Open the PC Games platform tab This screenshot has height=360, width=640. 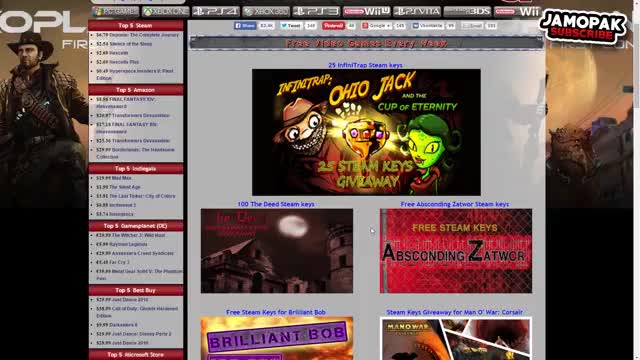(x=116, y=11)
